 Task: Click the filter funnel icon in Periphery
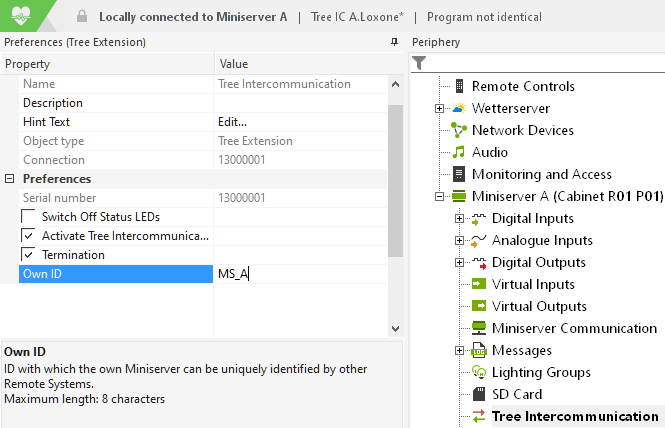[x=420, y=64]
